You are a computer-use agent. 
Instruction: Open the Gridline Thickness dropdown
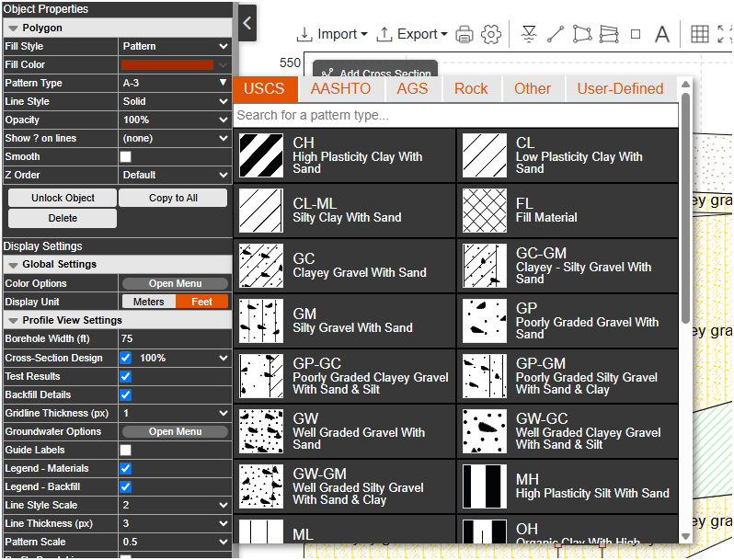pyautogui.click(x=175, y=413)
